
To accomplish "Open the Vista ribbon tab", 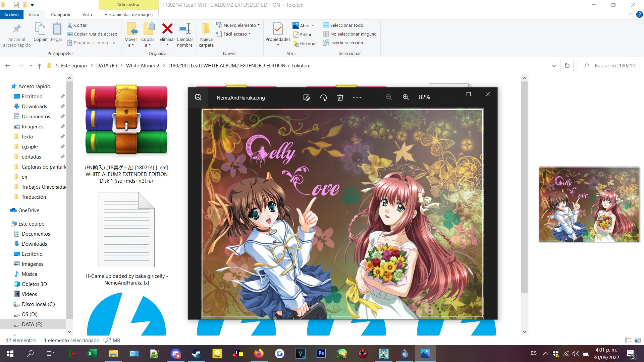I will 87,14.
